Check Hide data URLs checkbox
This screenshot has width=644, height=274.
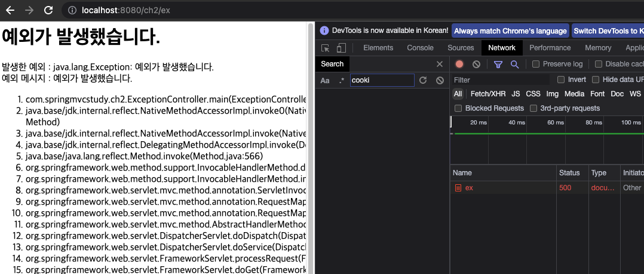(596, 80)
